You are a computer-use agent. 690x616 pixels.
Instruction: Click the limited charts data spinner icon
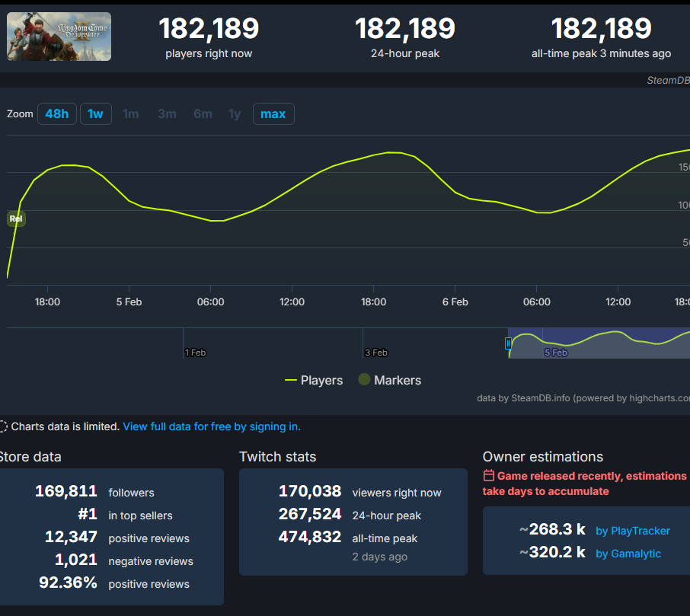[x=2, y=426]
